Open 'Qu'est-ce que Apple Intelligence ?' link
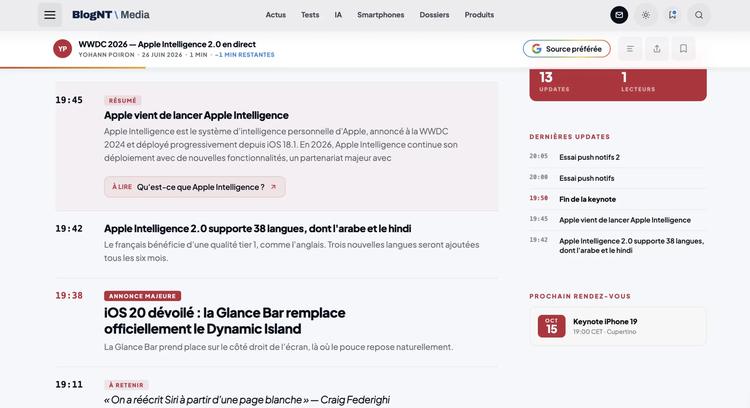Image resolution: width=750 pixels, height=408 pixels. 195,187
